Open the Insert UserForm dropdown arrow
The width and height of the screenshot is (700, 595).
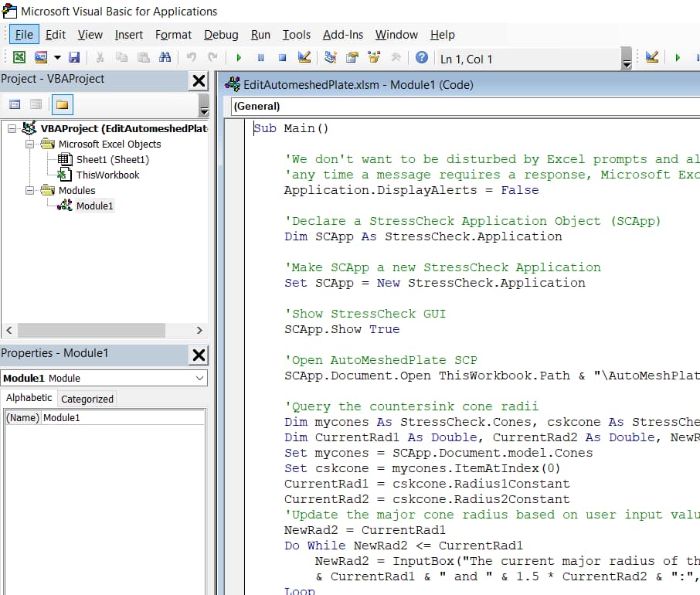coord(56,57)
